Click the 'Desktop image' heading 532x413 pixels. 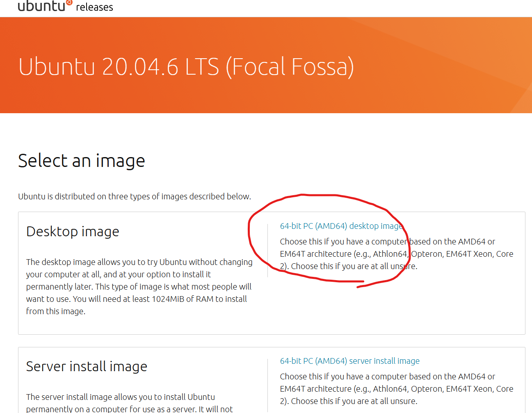[73, 232]
